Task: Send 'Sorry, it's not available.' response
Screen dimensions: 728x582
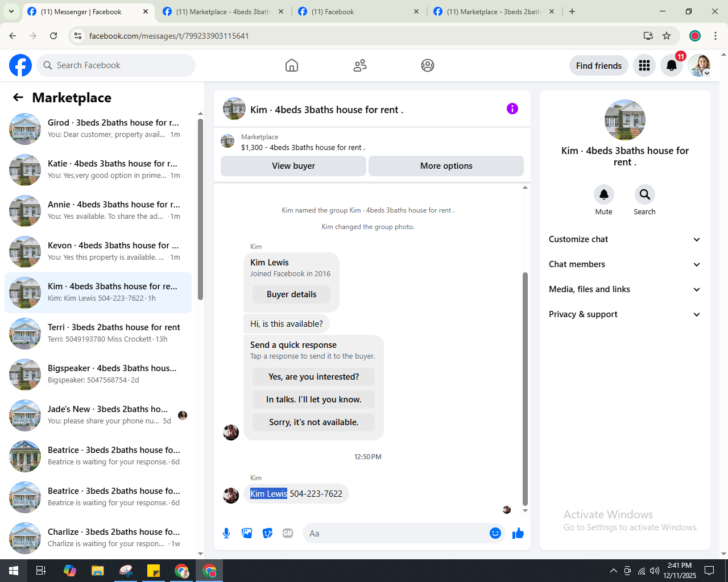Action: click(x=314, y=422)
